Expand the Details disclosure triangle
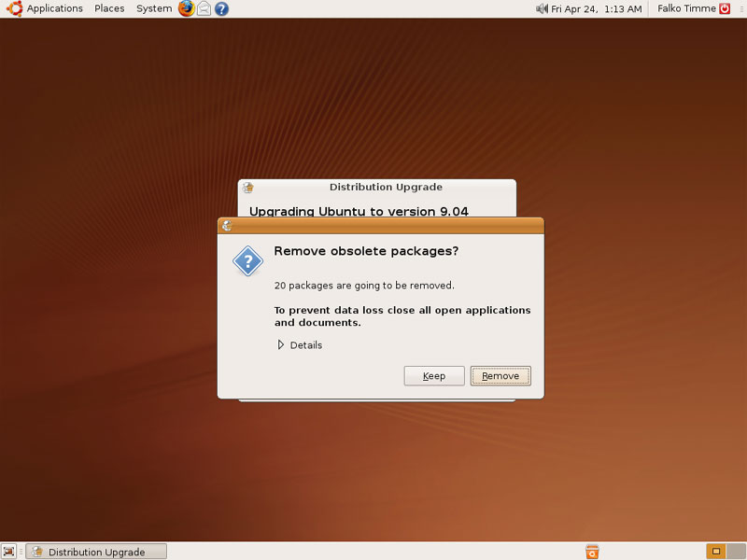The width and height of the screenshot is (747, 560). 281,344
